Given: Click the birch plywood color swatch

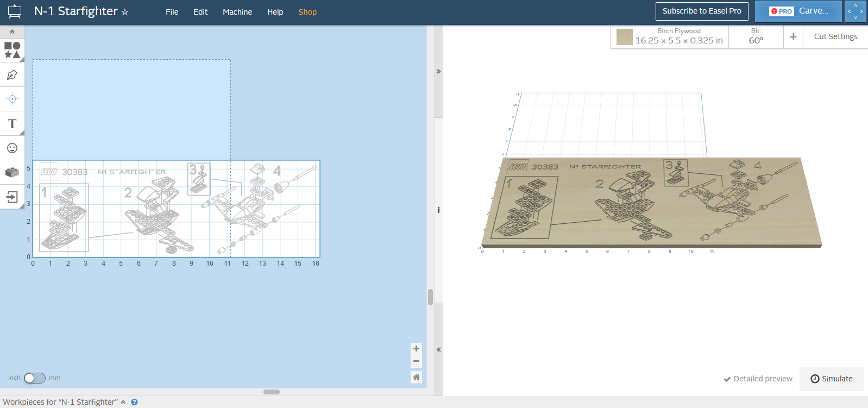Looking at the screenshot, I should (625, 37).
